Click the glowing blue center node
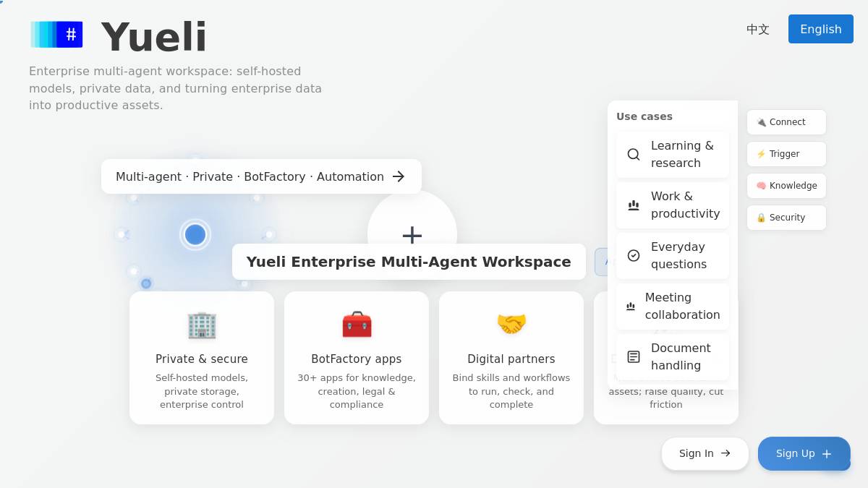Screen dimensions: 868x488 (195, 234)
